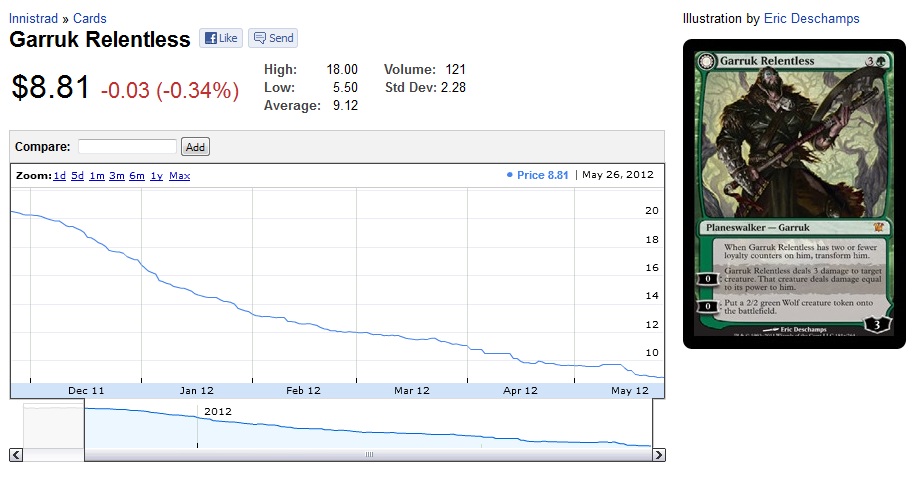Viewport: 912px width, 483px height.
Task: Click the Garruk Relentless card image
Action: 794,194
